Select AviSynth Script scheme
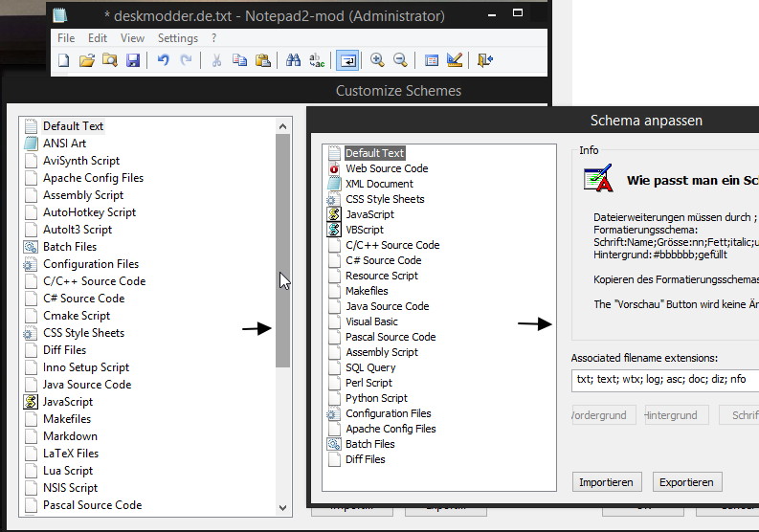The height and width of the screenshot is (532, 759). [81, 161]
